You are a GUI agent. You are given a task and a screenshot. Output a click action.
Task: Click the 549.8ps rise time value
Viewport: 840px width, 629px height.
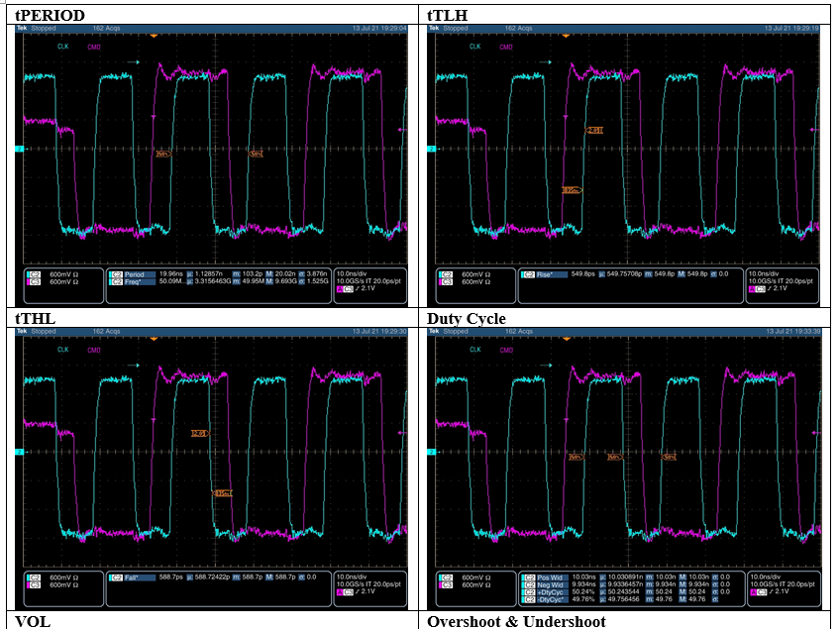(x=582, y=273)
